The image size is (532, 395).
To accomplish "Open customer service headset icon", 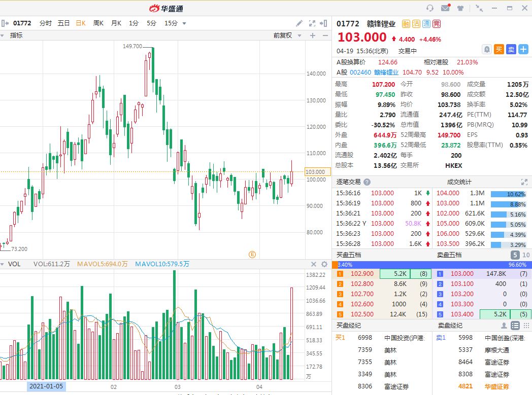I will [430, 8].
